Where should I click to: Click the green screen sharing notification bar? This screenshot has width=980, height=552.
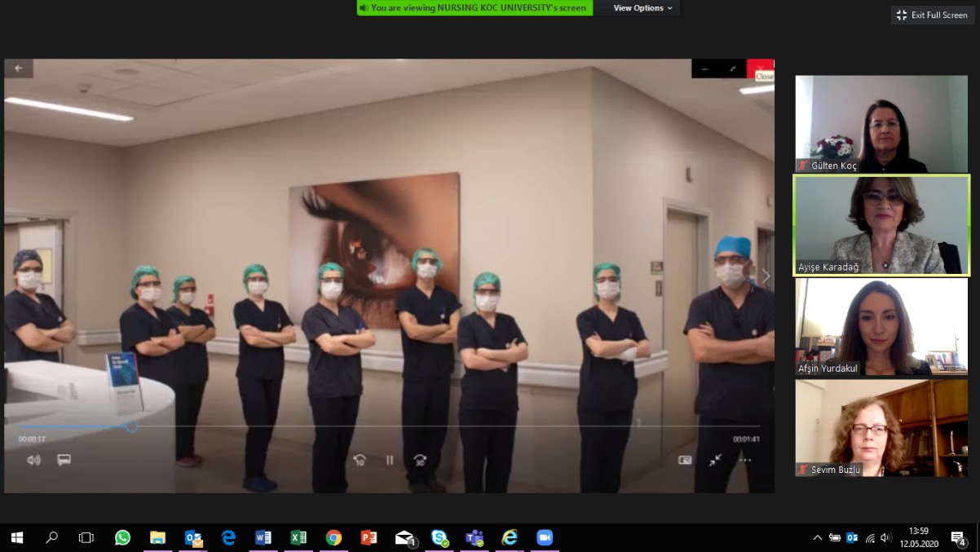475,8
